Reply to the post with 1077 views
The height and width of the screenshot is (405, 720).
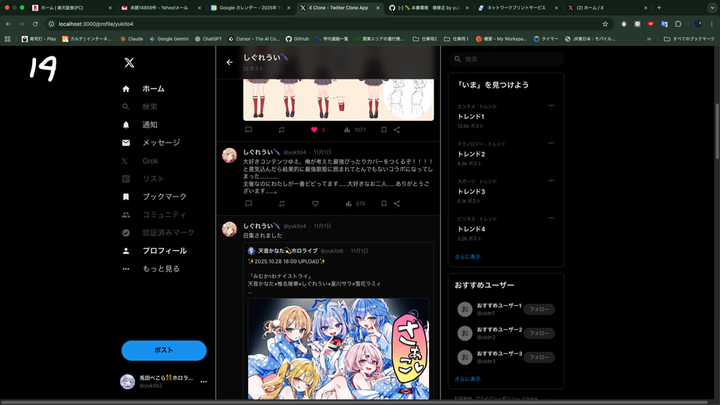[248, 129]
